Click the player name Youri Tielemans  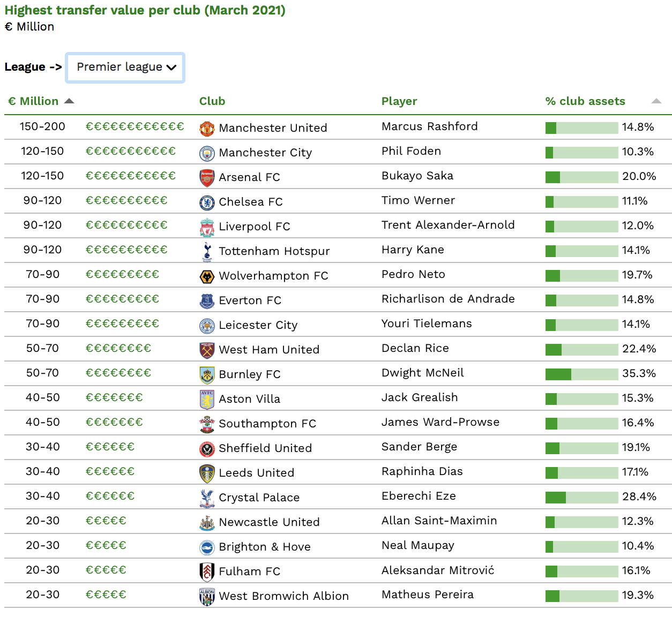click(427, 323)
